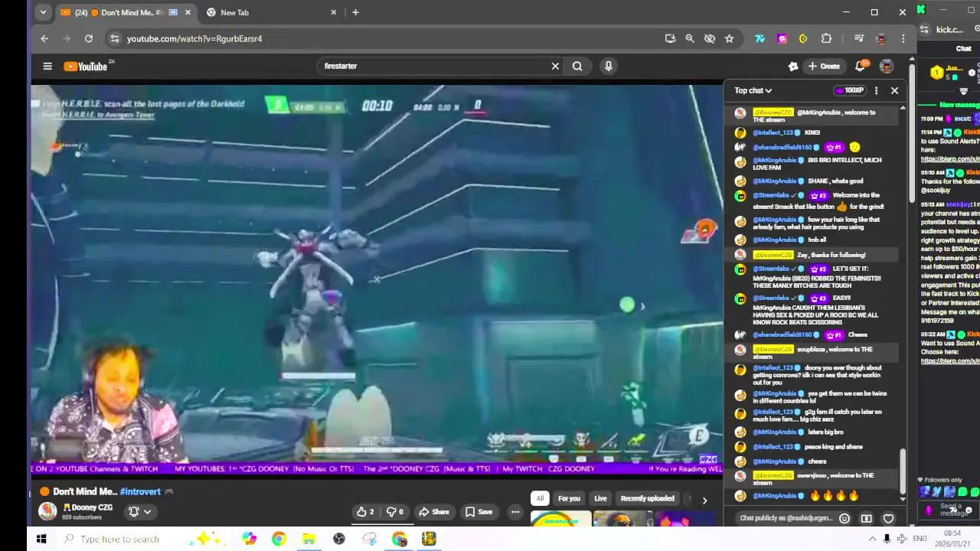The image size is (980, 551).
Task: Click the install app icon in address bar
Action: point(670,38)
